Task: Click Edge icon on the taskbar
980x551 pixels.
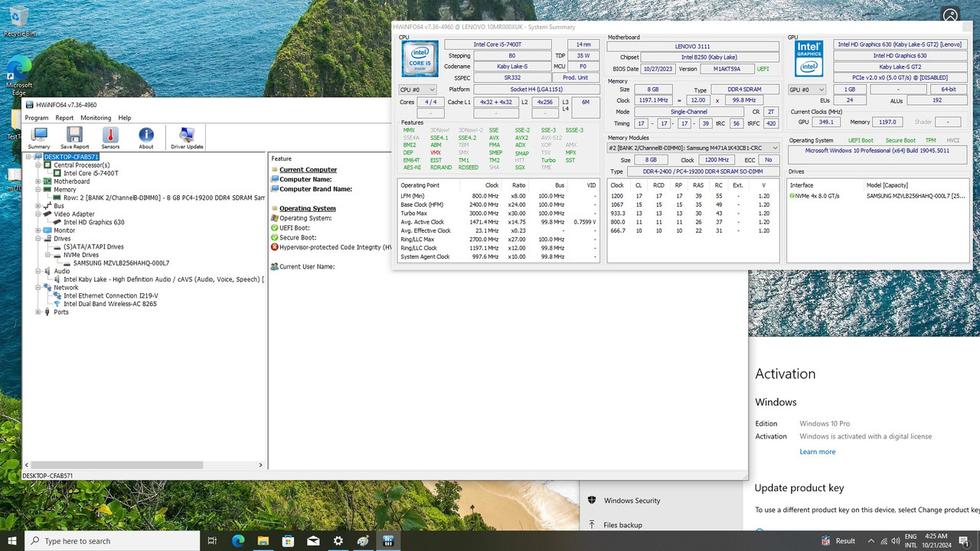Action: tap(238, 540)
